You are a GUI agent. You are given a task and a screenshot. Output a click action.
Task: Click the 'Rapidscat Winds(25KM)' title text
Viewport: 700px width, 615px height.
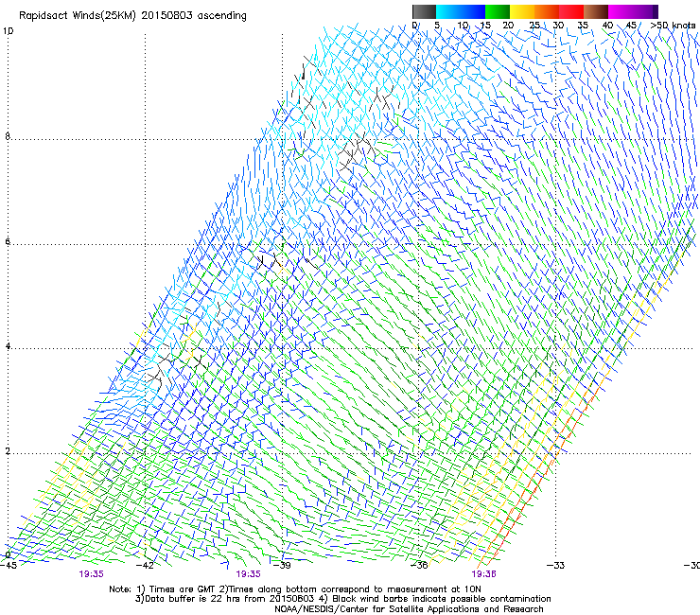pyautogui.click(x=78, y=16)
